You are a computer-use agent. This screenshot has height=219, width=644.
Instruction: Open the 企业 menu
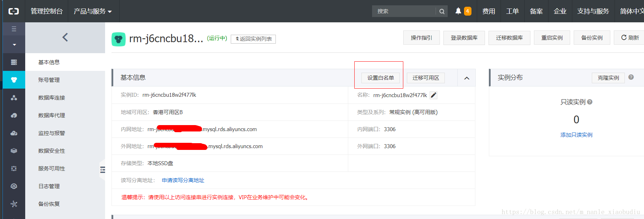click(x=560, y=11)
